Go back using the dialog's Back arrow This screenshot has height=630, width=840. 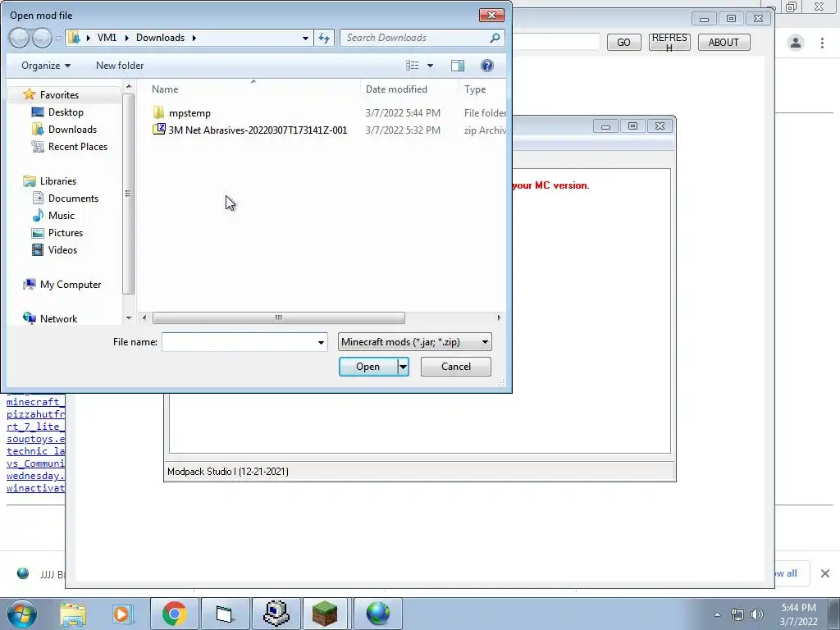point(19,38)
